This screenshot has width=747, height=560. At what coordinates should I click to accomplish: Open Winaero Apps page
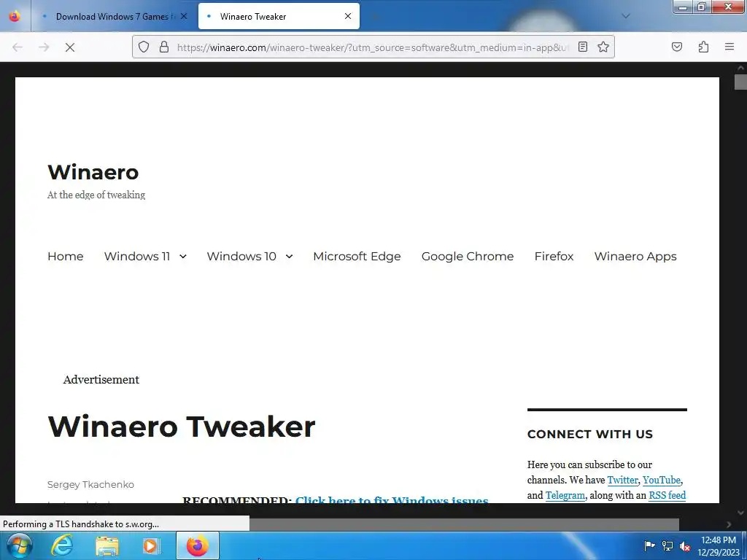(x=635, y=256)
